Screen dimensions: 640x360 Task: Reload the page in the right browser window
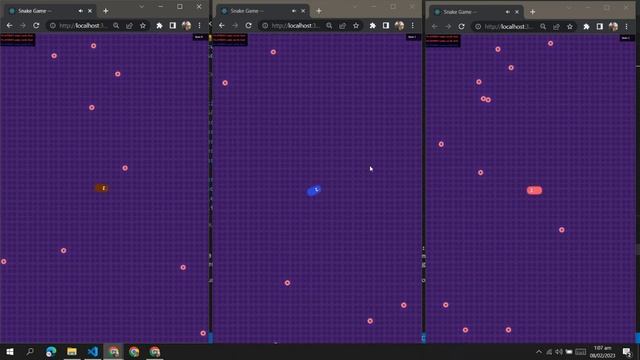[462, 27]
